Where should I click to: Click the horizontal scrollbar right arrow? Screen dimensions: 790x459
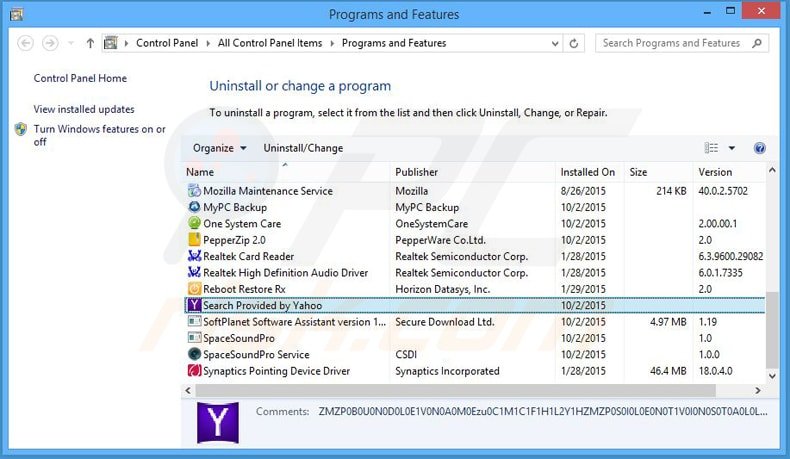click(x=758, y=390)
